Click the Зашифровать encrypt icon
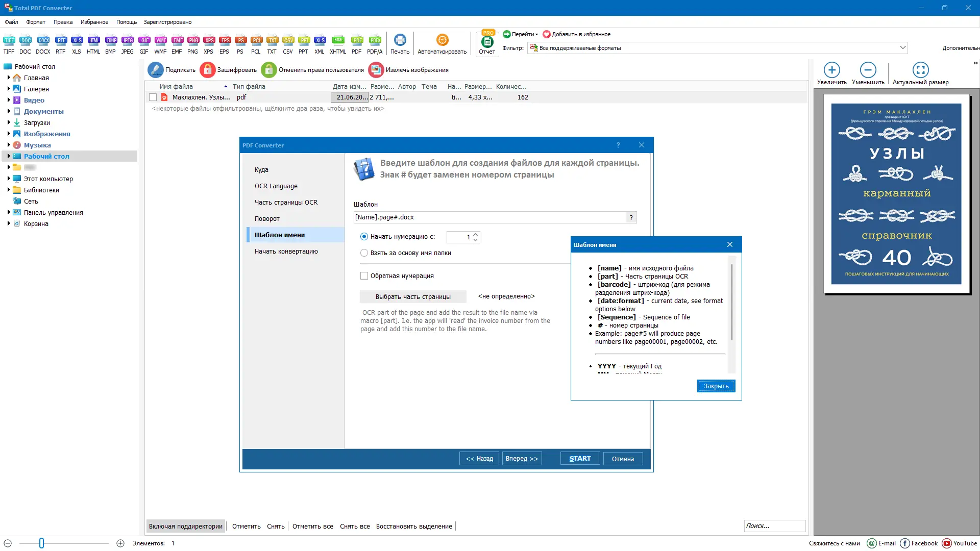Screen dimensions: 980x551 tap(208, 70)
